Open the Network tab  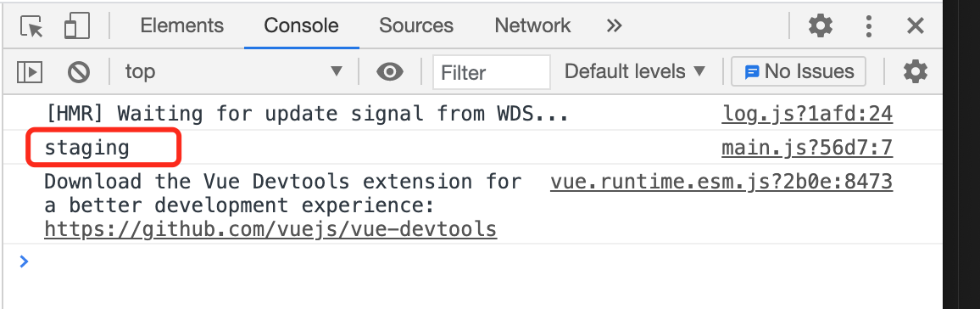[x=532, y=25]
